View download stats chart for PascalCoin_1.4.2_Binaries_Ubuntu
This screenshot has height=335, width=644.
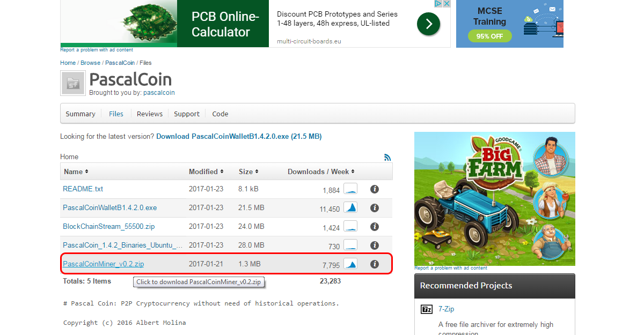[350, 245]
